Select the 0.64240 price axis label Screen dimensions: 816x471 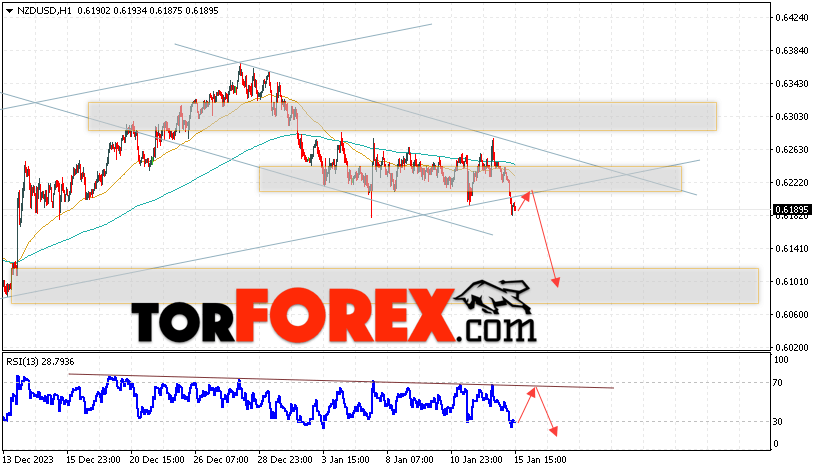[792, 18]
